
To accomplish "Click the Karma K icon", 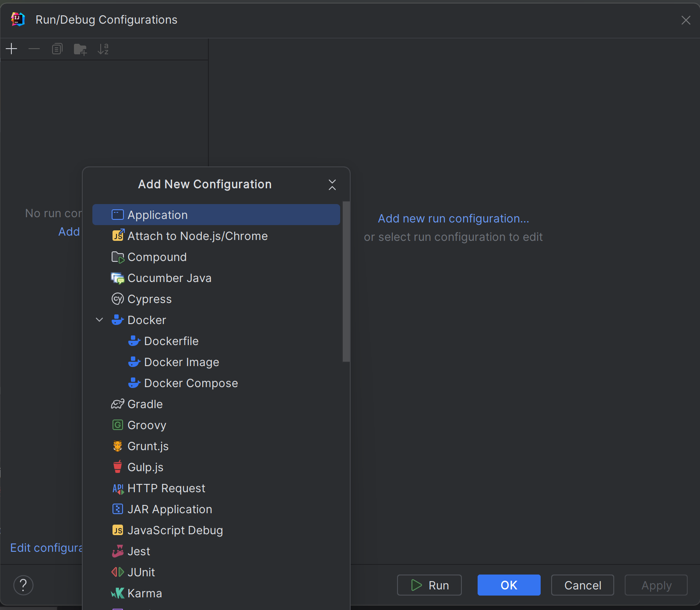I will coord(118,593).
